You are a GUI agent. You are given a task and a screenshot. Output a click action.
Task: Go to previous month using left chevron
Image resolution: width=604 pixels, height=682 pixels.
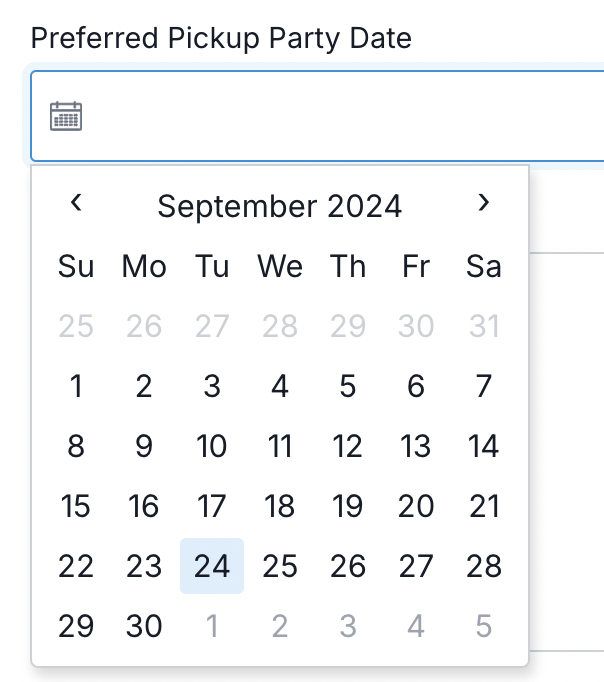pos(76,204)
